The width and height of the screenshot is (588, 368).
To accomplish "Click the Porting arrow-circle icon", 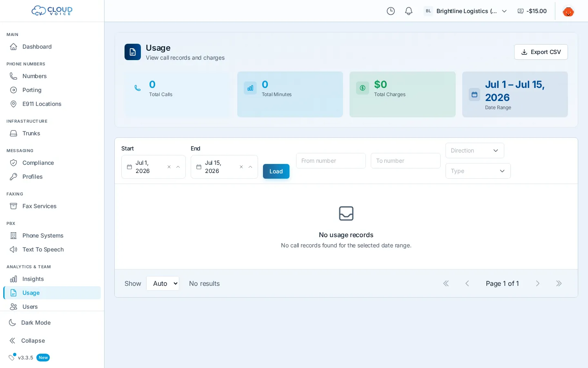I will click(x=13, y=90).
